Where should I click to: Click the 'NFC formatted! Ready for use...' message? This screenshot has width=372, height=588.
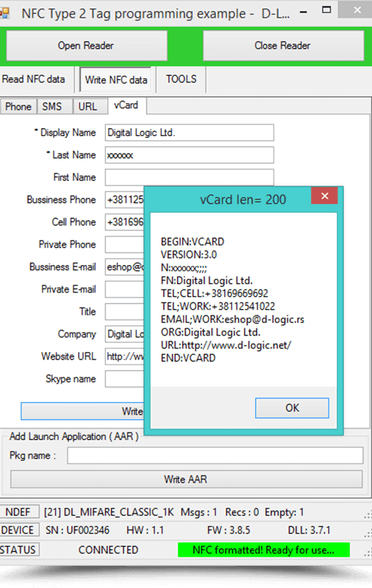(263, 550)
